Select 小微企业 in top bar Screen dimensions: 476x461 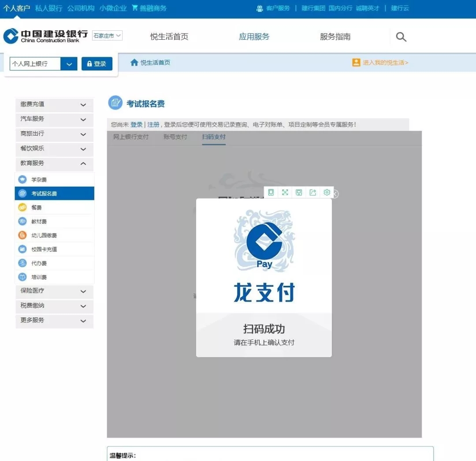coord(113,8)
